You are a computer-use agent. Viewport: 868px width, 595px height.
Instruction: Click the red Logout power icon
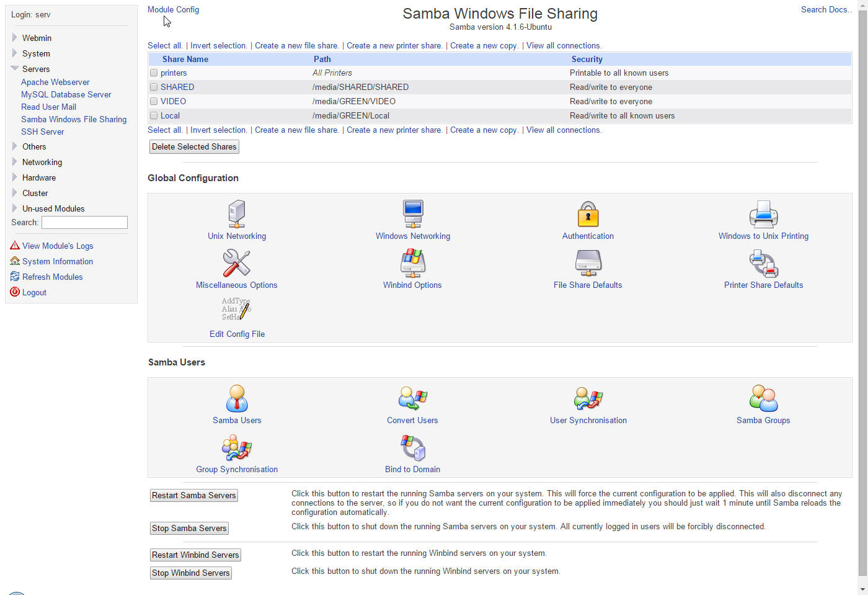pos(15,292)
